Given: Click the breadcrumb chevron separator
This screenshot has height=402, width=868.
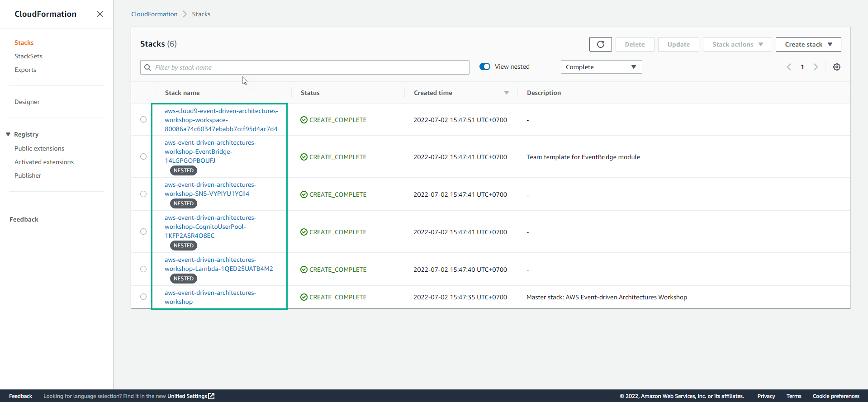Looking at the screenshot, I should (x=185, y=14).
